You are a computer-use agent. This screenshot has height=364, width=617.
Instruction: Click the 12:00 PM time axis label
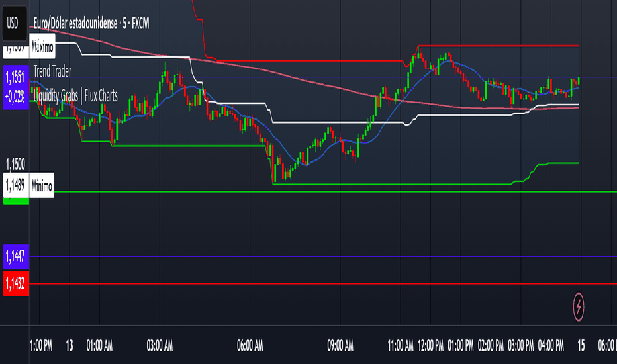(x=430, y=346)
